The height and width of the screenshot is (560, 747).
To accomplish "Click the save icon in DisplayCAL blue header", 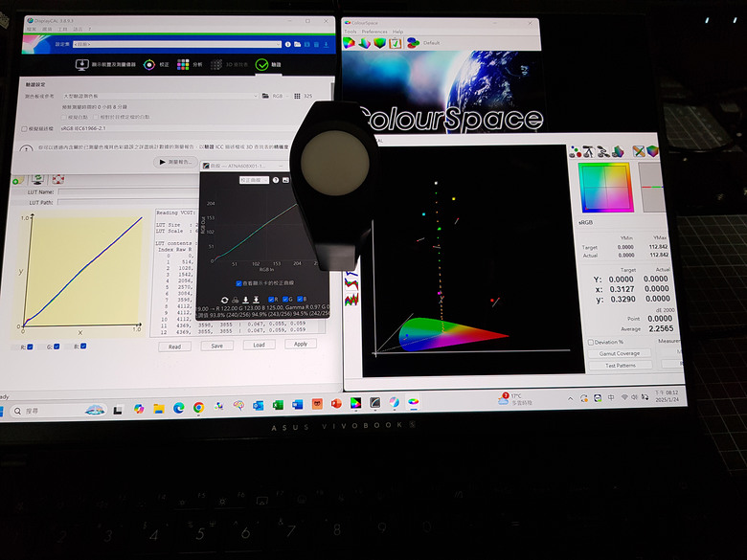I will pos(306,44).
